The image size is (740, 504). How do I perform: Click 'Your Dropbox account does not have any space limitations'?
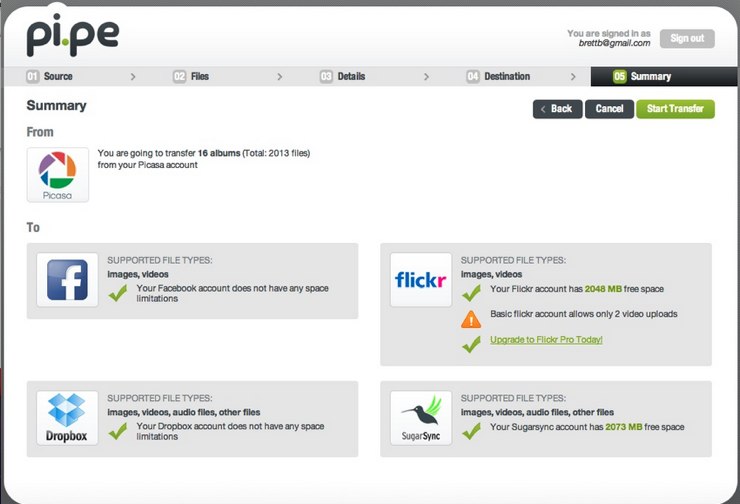click(x=230, y=431)
